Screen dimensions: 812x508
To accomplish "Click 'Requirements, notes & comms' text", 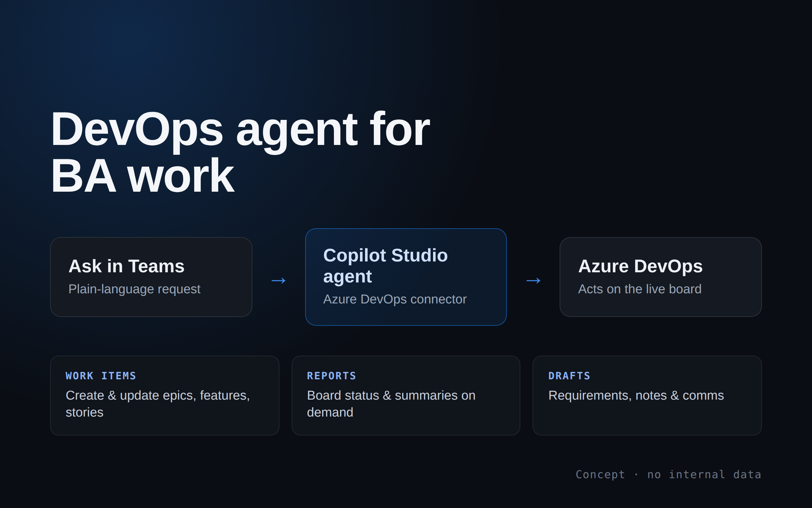I will (636, 396).
